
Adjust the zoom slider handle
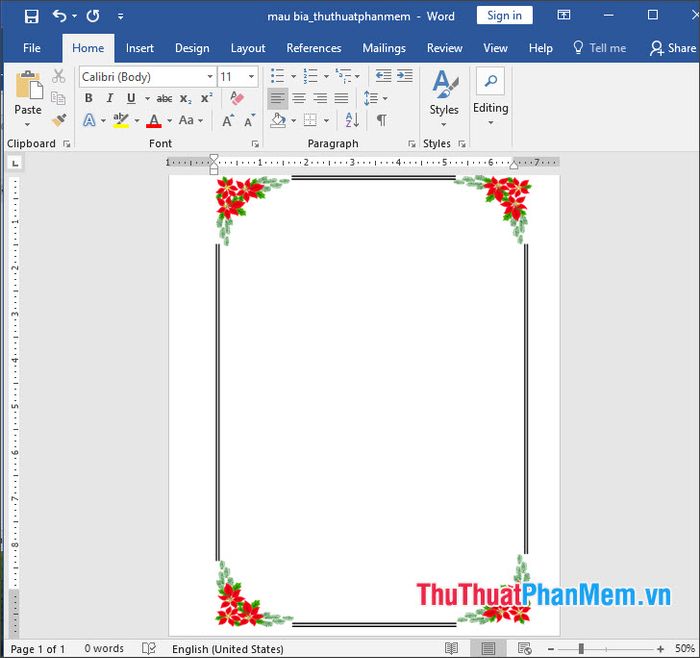[581, 648]
